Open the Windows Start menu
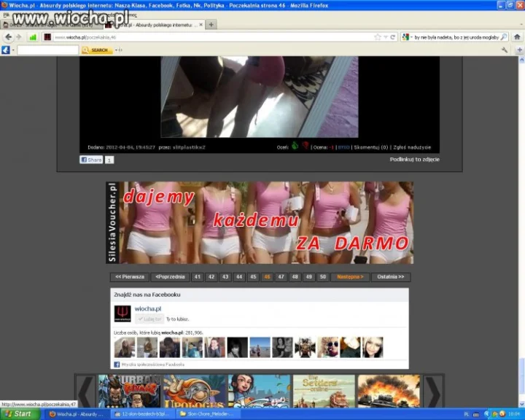This screenshot has width=525, height=420. pos(20,414)
